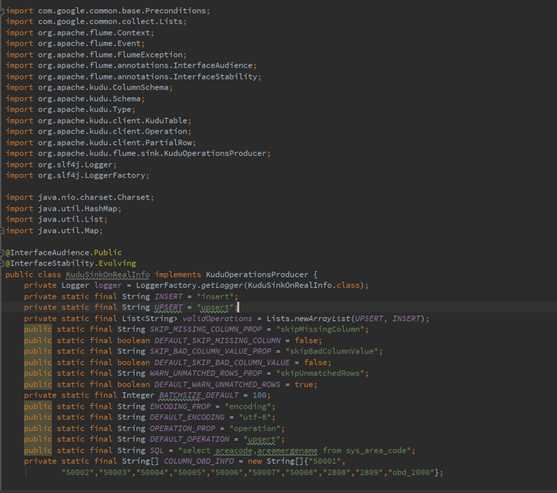The width and height of the screenshot is (557, 493).
Task: Click the SQL select statement string
Action: click(x=294, y=451)
